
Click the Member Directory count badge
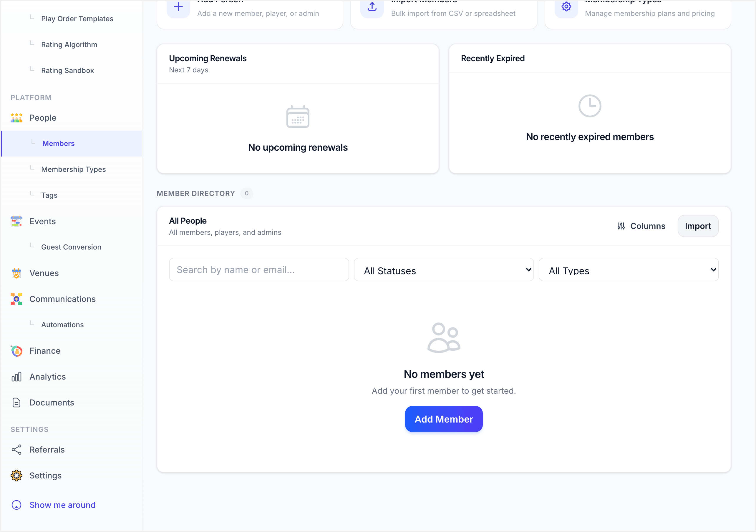(x=247, y=194)
